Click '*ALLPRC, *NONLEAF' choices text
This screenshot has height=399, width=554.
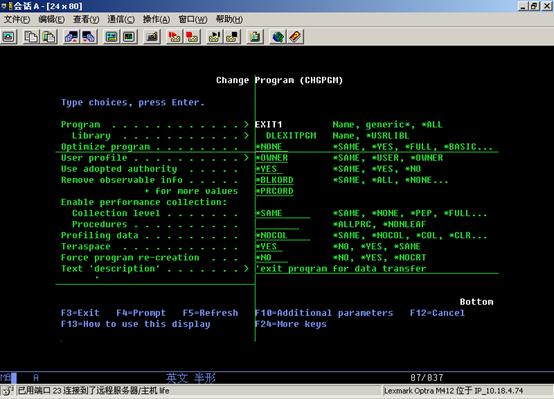tap(379, 224)
